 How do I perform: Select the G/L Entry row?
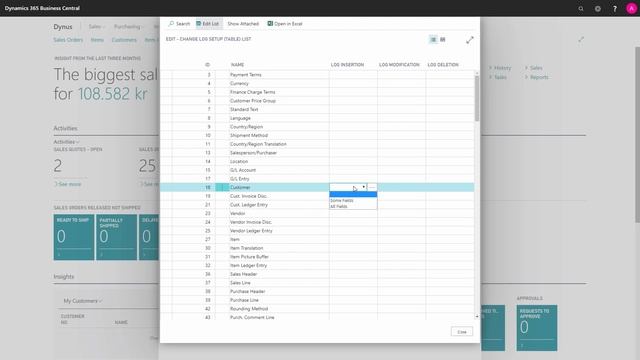point(317,179)
